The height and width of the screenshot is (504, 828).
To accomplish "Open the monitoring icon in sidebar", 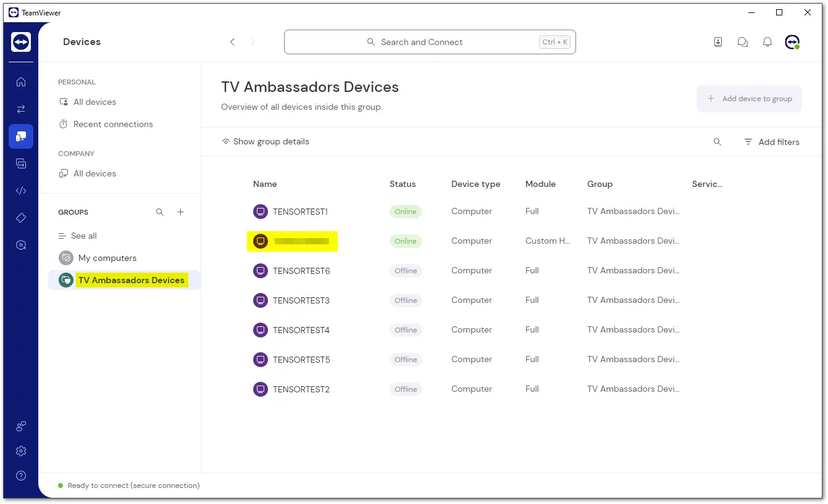I will (21, 245).
